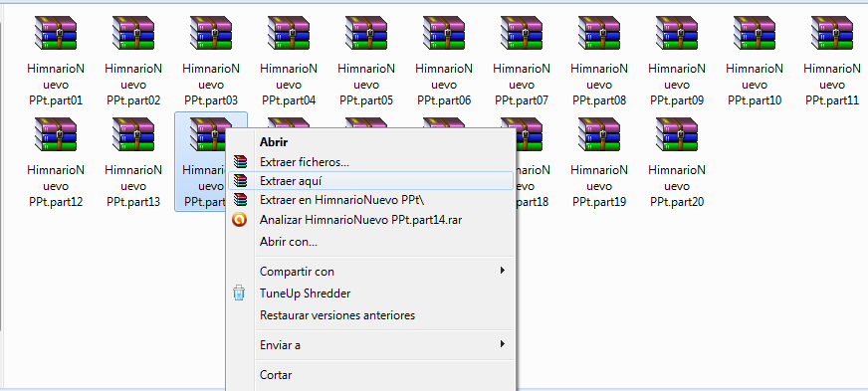Choose TuneUp Shredder menu entry

[x=370, y=293]
